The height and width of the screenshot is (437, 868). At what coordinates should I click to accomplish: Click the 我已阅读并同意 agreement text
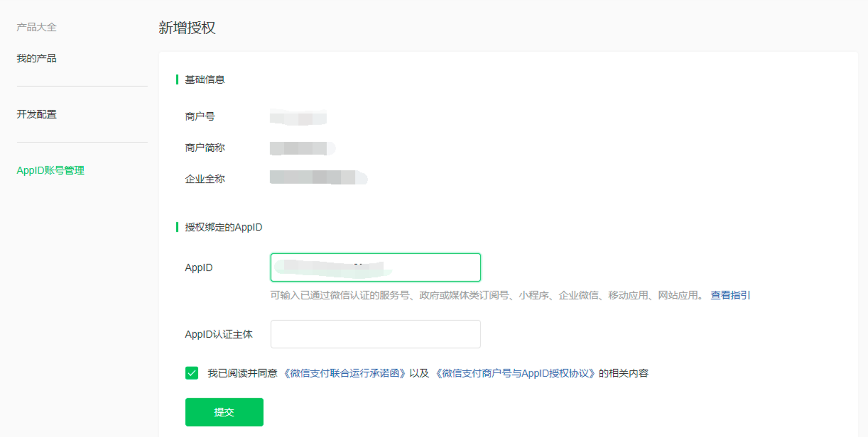point(242,373)
